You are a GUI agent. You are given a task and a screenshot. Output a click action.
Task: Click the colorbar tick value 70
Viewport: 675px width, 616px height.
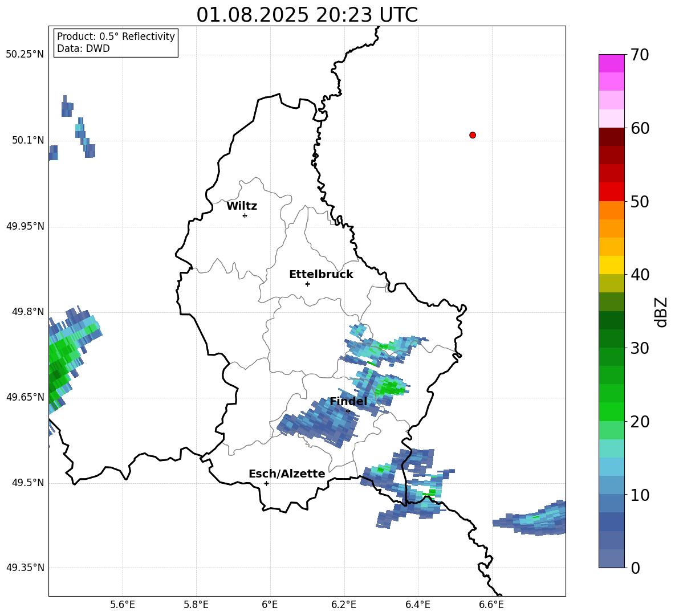tap(640, 55)
